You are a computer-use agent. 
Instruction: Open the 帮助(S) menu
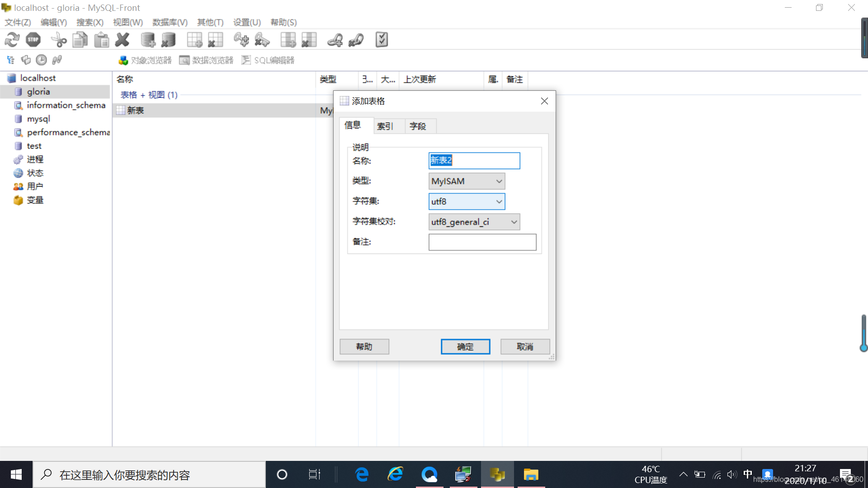283,22
